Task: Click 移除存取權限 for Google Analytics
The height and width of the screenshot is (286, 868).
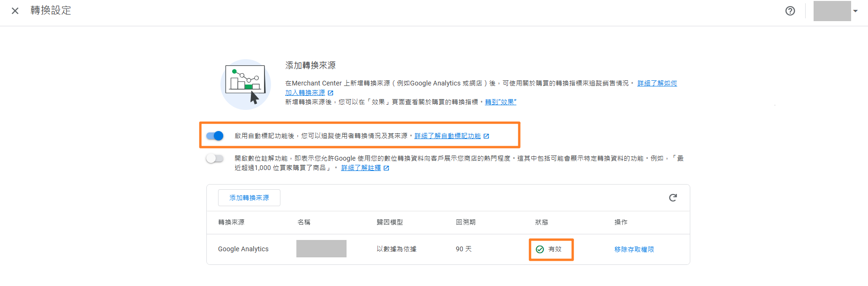Action: pos(634,249)
